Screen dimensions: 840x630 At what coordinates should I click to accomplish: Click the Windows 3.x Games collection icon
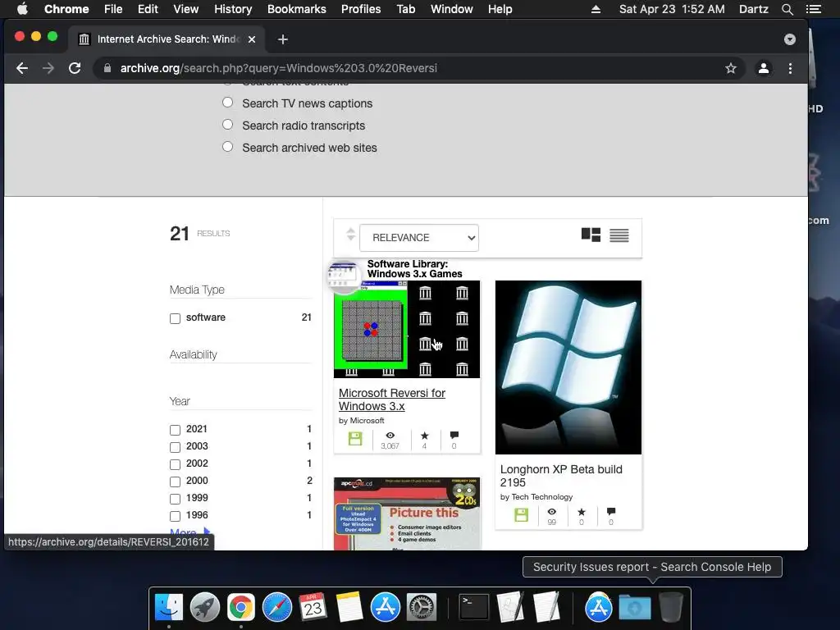pyautogui.click(x=344, y=276)
